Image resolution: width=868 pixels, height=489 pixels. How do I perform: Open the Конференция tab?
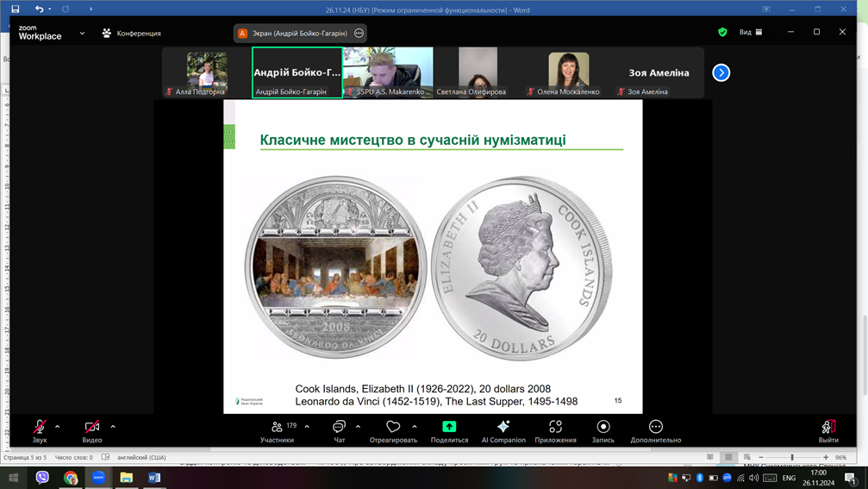click(x=131, y=34)
